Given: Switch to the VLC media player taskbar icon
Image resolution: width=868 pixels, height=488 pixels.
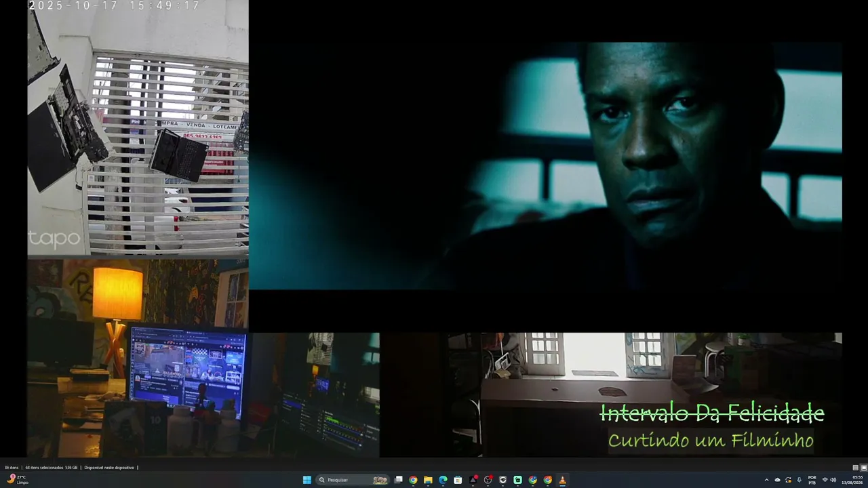Looking at the screenshot, I should click(562, 480).
